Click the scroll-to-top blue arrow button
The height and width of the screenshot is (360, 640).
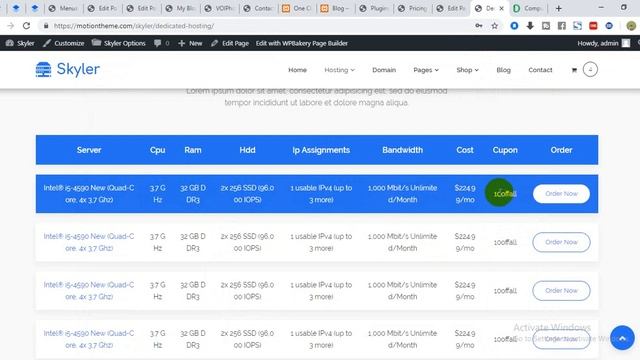click(x=622, y=338)
